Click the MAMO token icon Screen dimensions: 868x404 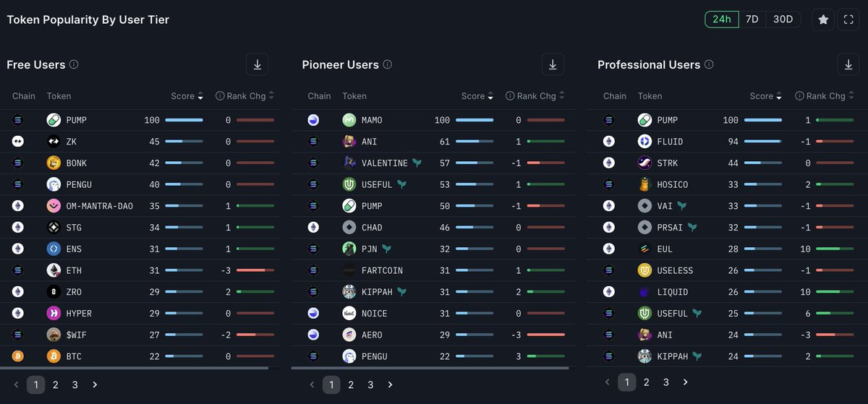tap(349, 120)
